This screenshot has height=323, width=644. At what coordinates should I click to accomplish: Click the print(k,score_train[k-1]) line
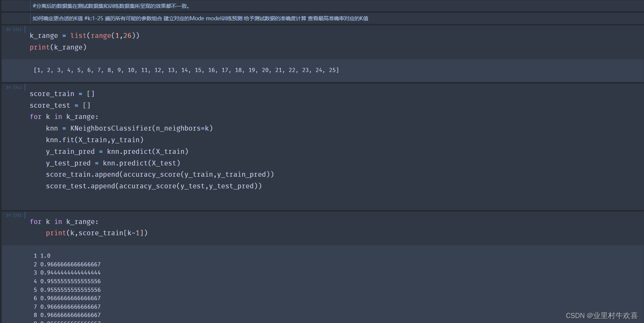point(97,233)
